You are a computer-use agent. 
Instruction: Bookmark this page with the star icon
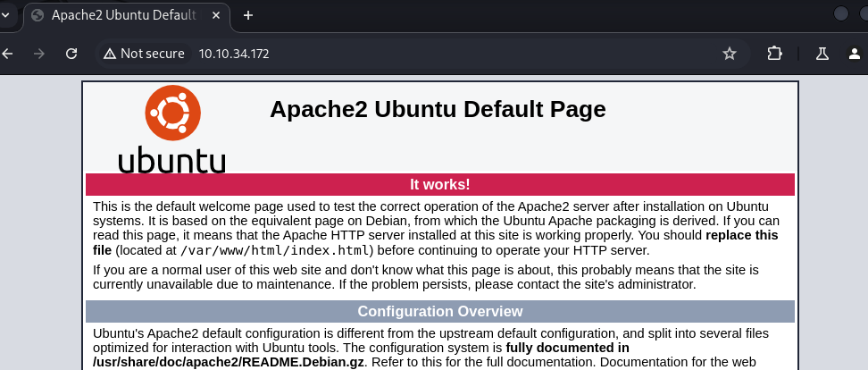tap(730, 54)
